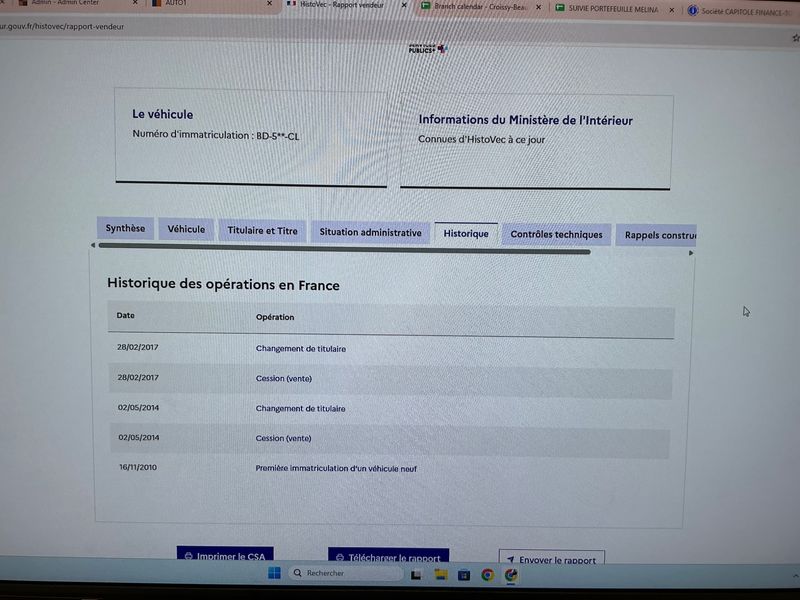Viewport: 800px width, 600px height.
Task: Click Cession (vente) in the 02/05/2014 row
Action: pos(283,438)
